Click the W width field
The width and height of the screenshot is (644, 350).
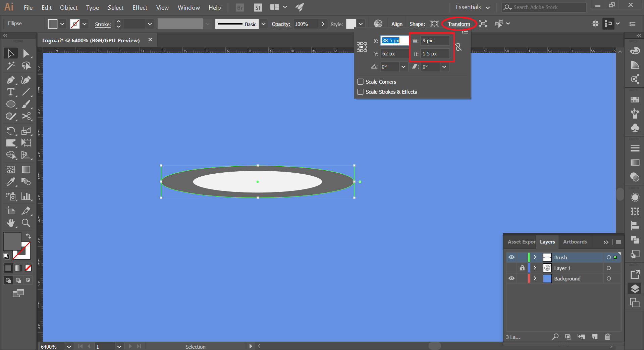click(x=435, y=41)
